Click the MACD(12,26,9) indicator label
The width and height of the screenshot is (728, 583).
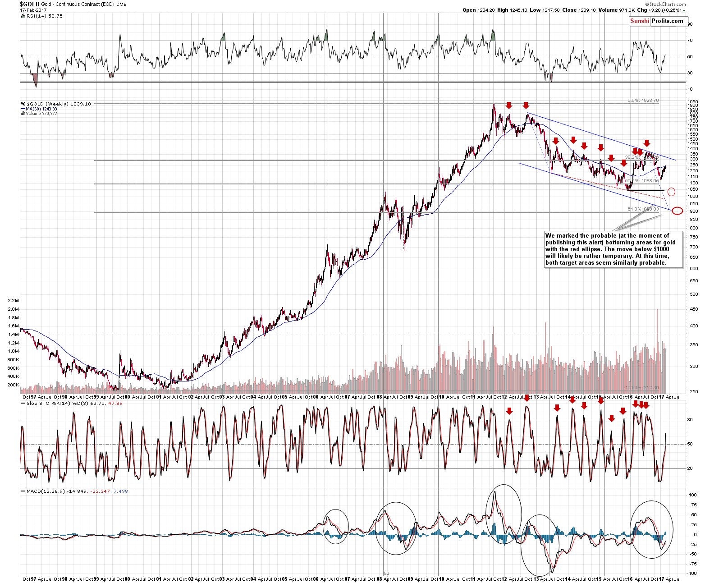point(46,491)
